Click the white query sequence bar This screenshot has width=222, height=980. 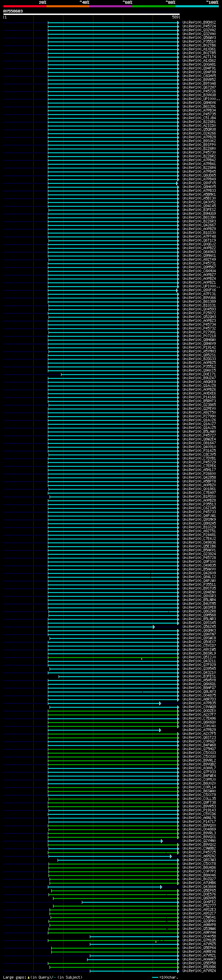click(92, 14)
